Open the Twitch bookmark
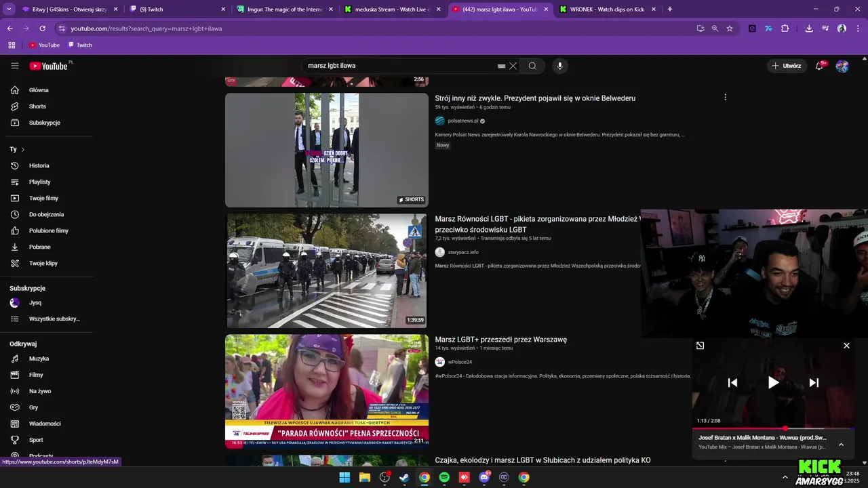Image resolution: width=868 pixels, height=488 pixels. tap(80, 45)
